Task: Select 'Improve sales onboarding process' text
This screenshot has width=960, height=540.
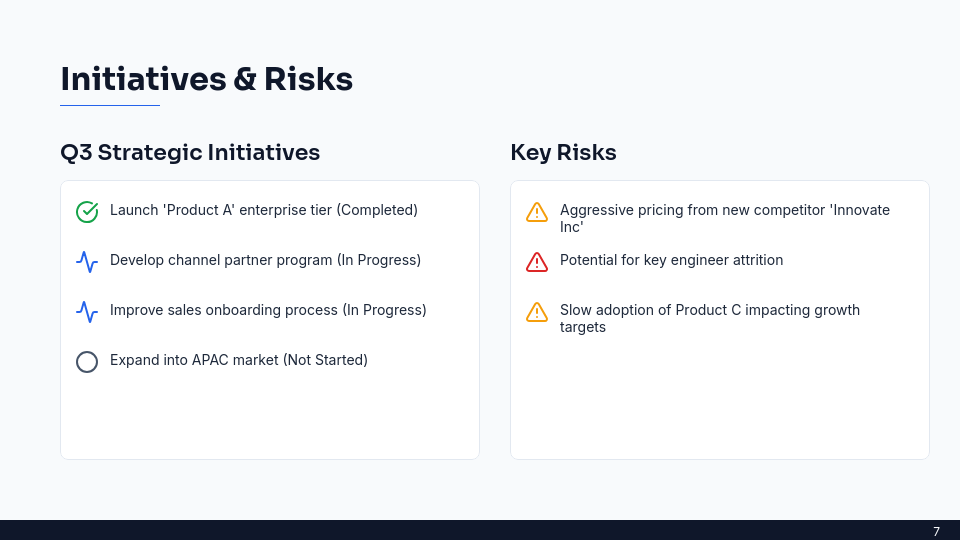Action: (x=268, y=310)
